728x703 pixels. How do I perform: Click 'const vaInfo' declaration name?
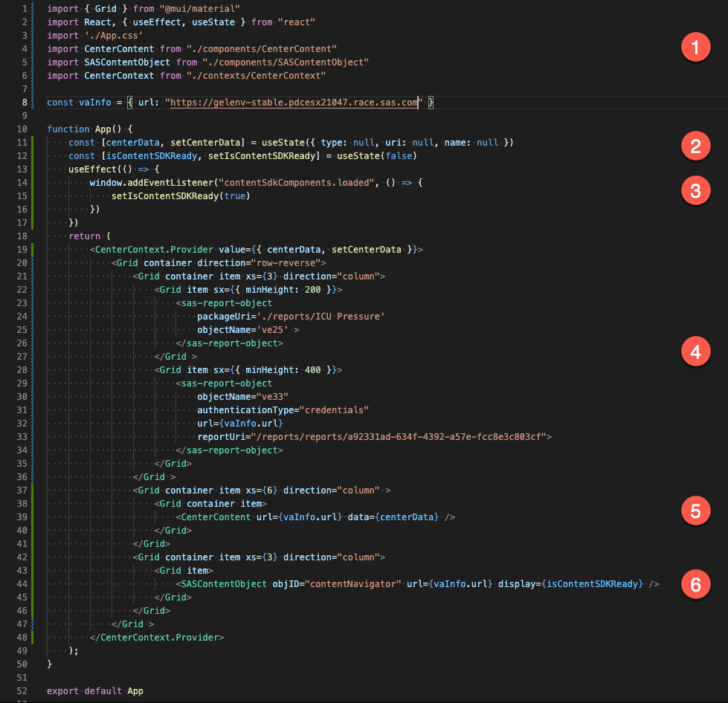click(x=95, y=103)
